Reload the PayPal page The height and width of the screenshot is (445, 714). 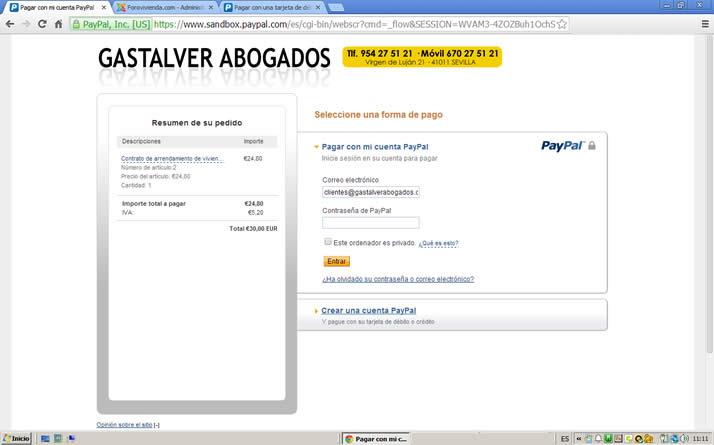pos(42,24)
